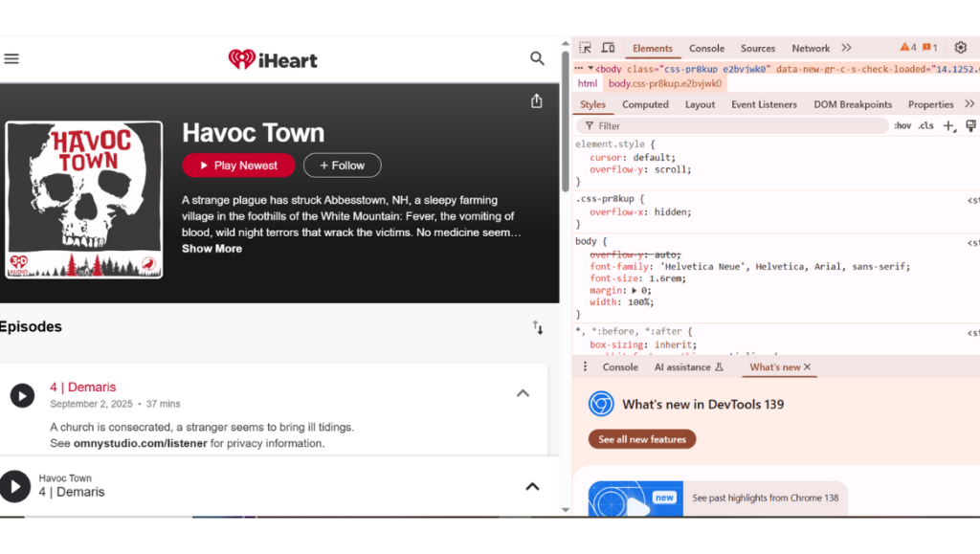
Task: Toggle the device toolbar in DevTools
Action: [608, 48]
